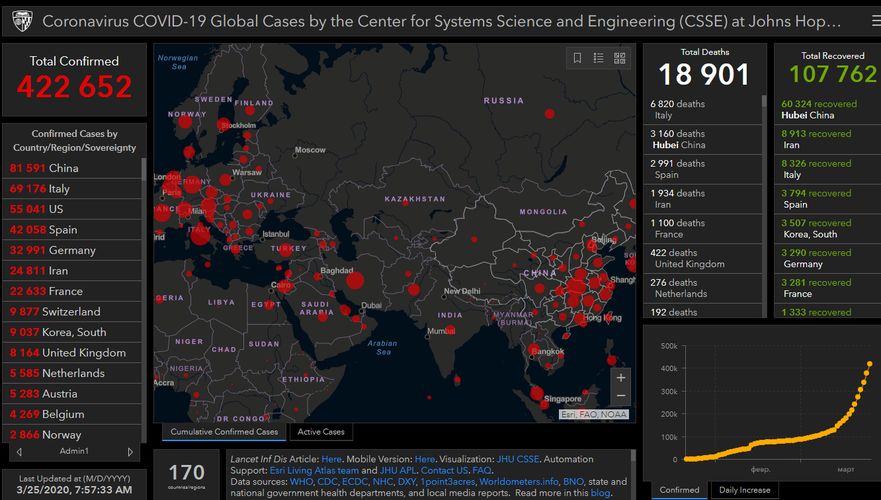
Task: Select Hubei China in recovered list
Action: click(819, 109)
